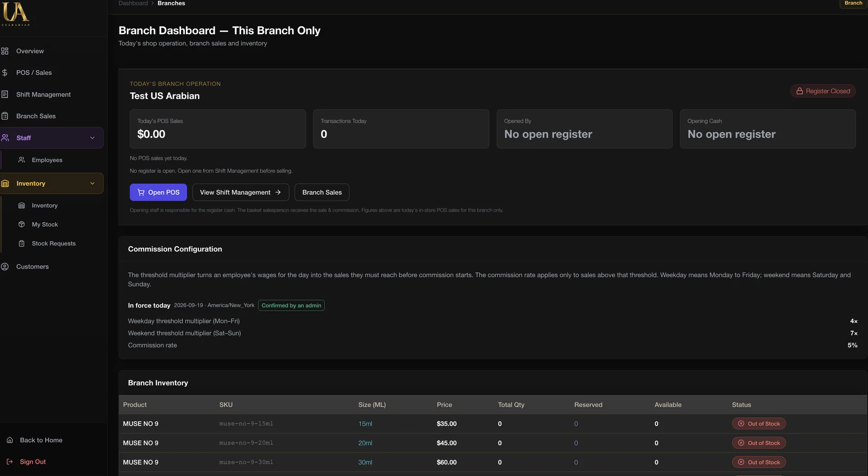Viewport: 868px width, 476px height.
Task: Click the Today's POS Sales card
Action: (x=217, y=129)
